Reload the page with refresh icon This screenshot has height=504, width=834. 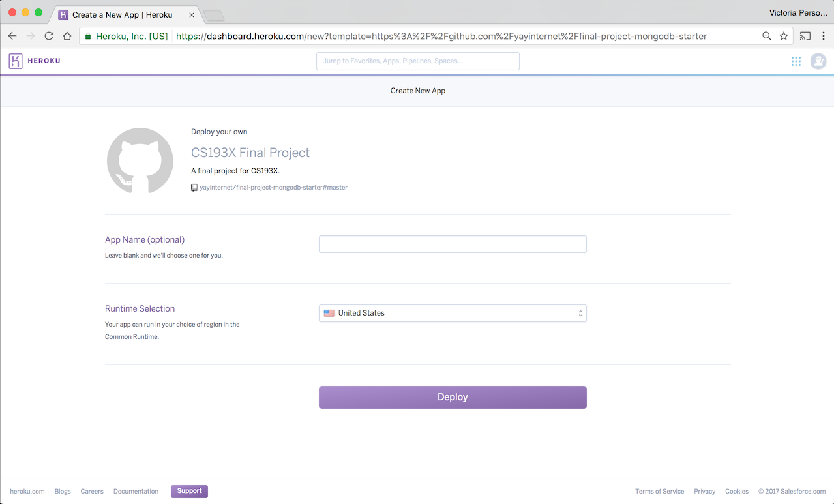click(x=49, y=37)
